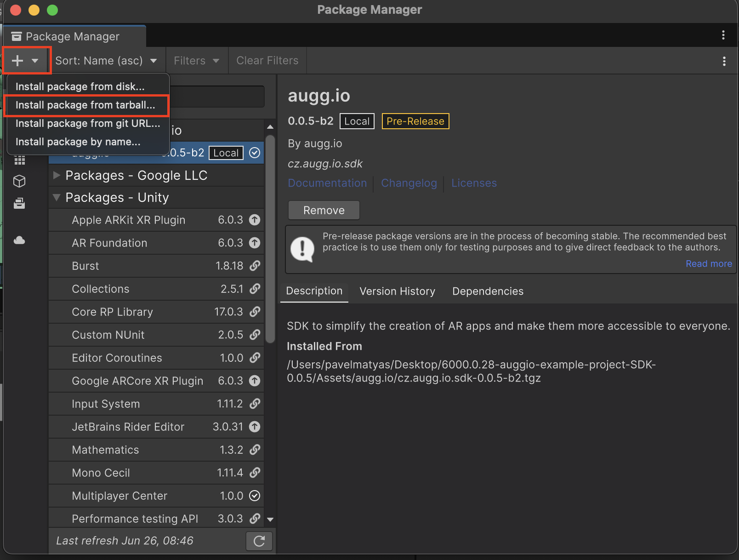Image resolution: width=739 pixels, height=560 pixels.
Task: Click the refresh package list button
Action: tap(259, 541)
